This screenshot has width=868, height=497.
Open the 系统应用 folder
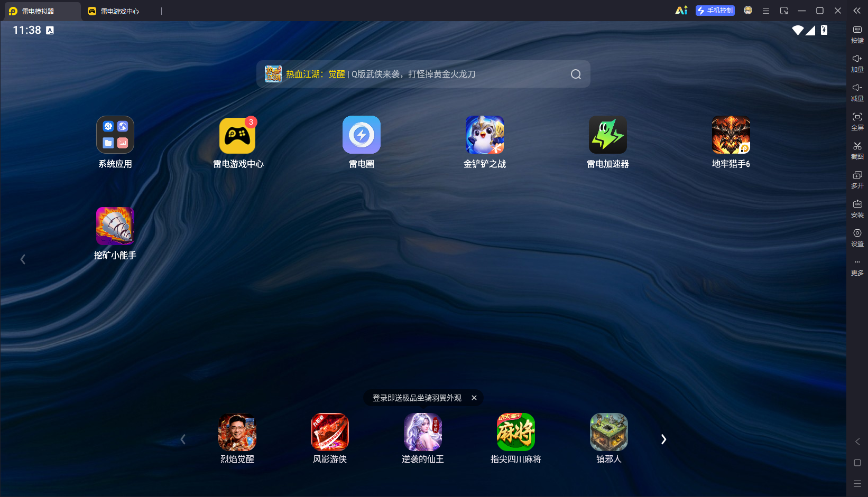click(115, 135)
